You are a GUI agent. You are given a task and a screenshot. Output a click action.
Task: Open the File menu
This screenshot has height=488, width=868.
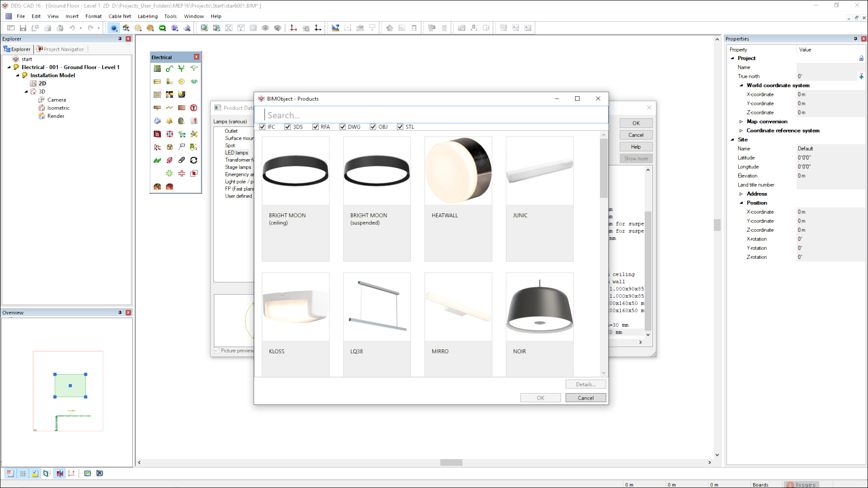pos(21,16)
